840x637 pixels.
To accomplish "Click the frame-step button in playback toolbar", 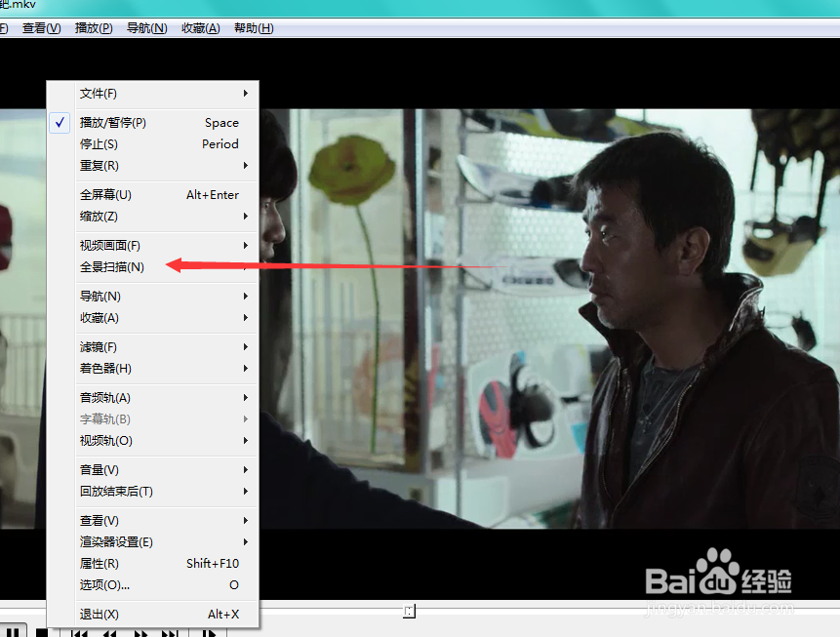I will (209, 633).
